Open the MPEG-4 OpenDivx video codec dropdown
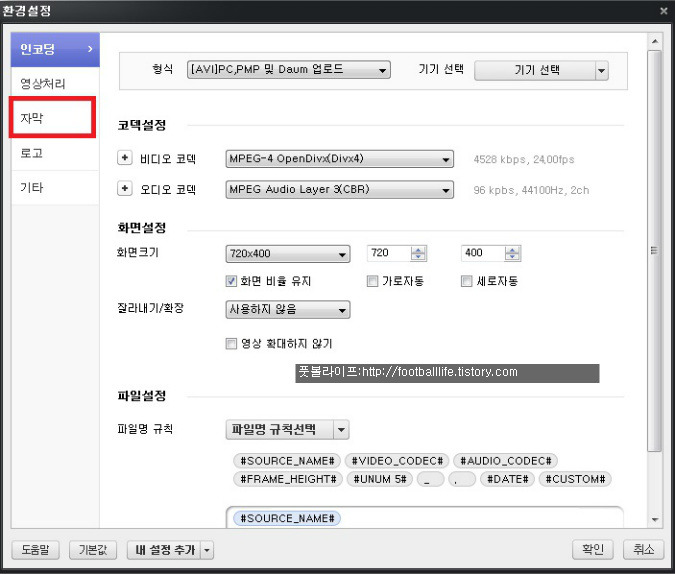Viewport: 675px width, 574px height. (339, 159)
